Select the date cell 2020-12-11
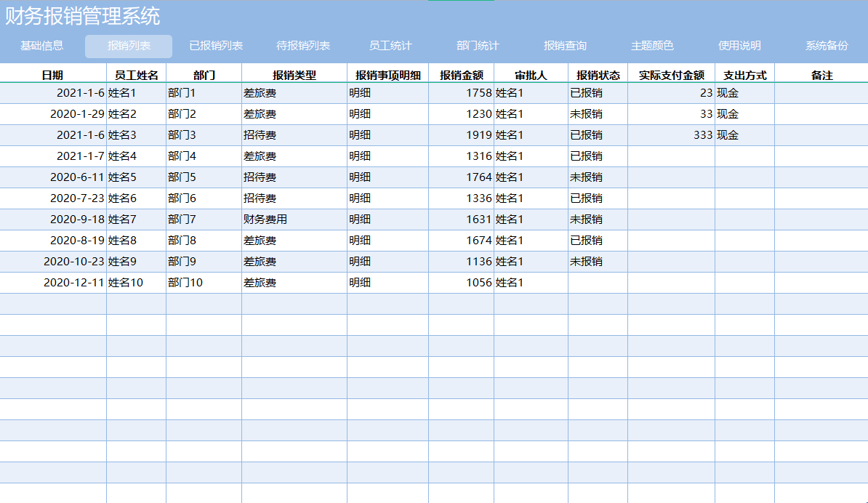The image size is (868, 503). coord(53,282)
